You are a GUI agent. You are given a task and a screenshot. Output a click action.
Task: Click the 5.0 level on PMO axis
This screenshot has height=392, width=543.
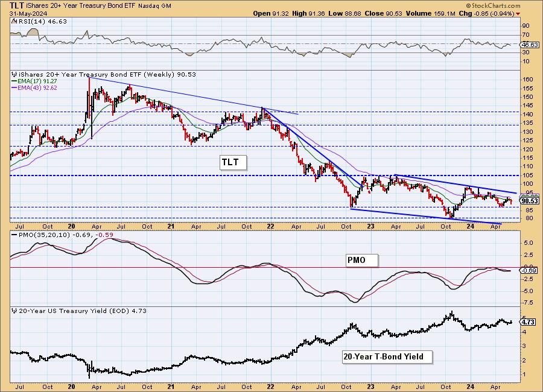tap(528, 243)
